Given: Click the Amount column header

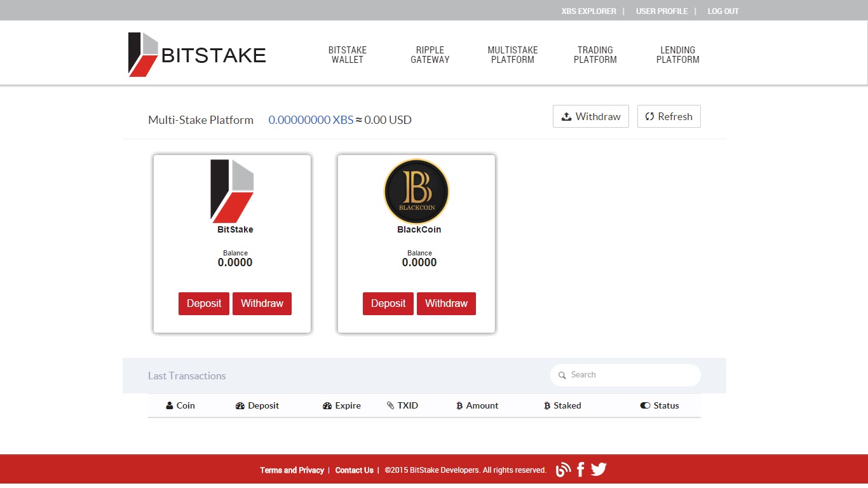Looking at the screenshot, I should [477, 405].
